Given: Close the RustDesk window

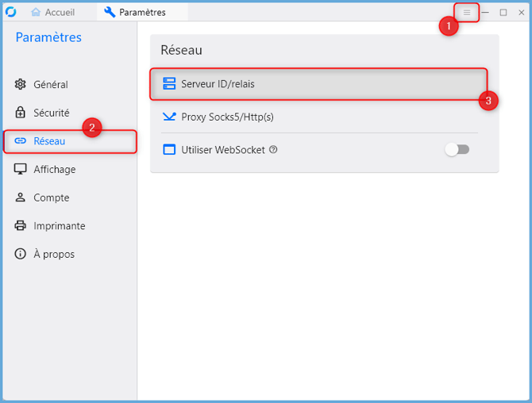Looking at the screenshot, I should coord(522,13).
